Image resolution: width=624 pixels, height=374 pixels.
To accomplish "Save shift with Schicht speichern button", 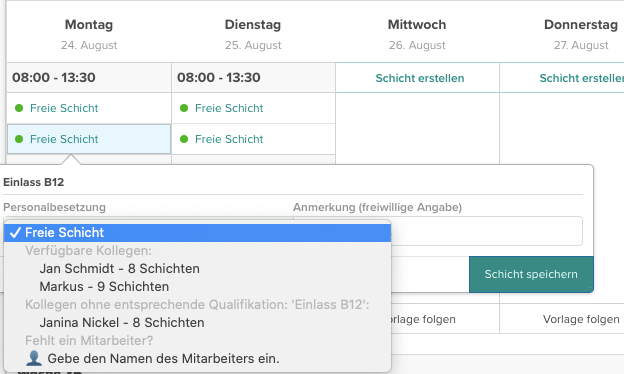I will [x=531, y=274].
